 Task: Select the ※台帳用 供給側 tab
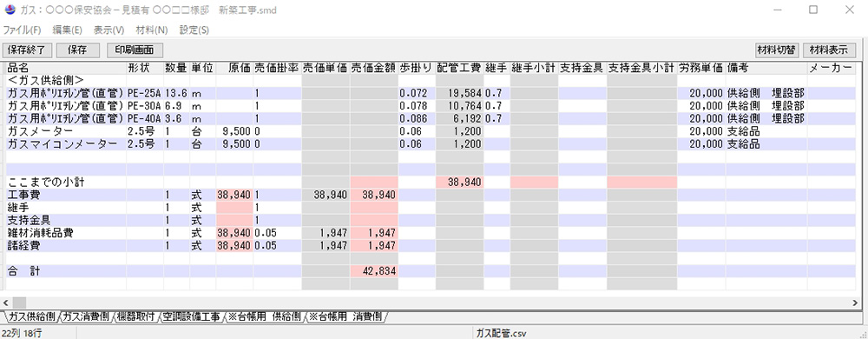[x=264, y=317]
